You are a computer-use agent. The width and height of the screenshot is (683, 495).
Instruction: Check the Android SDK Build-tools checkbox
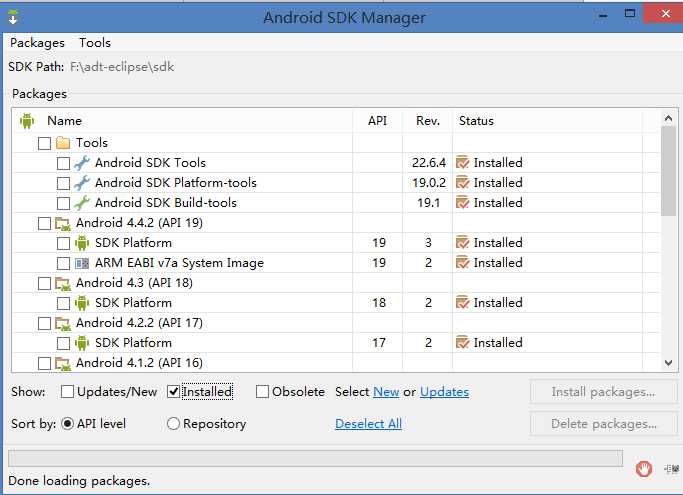click(63, 203)
